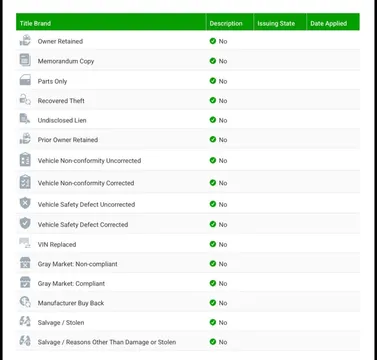Click the green check for Parts Only
The width and height of the screenshot is (377, 360).
(x=213, y=81)
